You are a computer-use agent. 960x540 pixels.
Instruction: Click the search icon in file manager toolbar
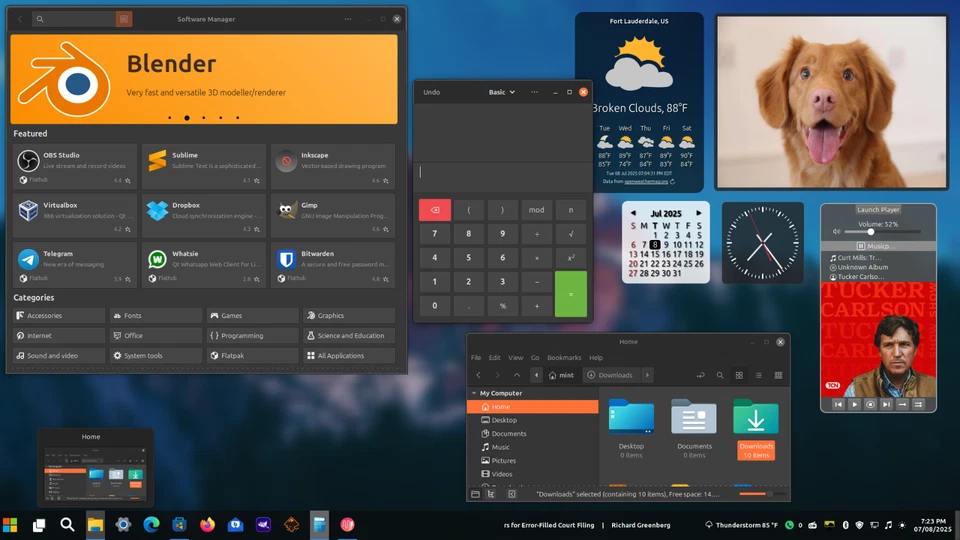719,375
